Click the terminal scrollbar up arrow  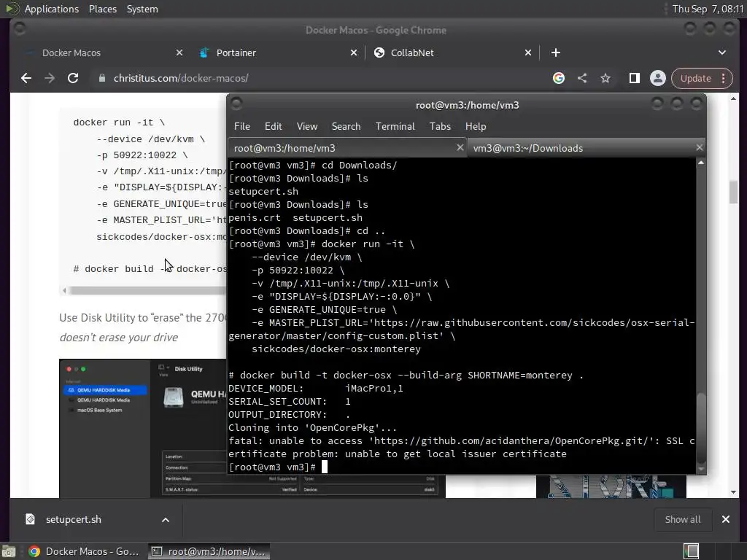[x=701, y=163]
